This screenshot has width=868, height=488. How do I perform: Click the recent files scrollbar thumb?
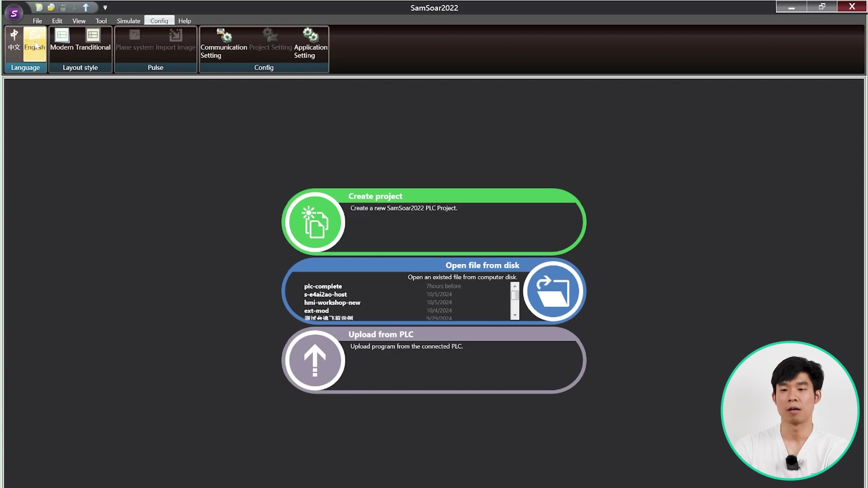[x=515, y=295]
